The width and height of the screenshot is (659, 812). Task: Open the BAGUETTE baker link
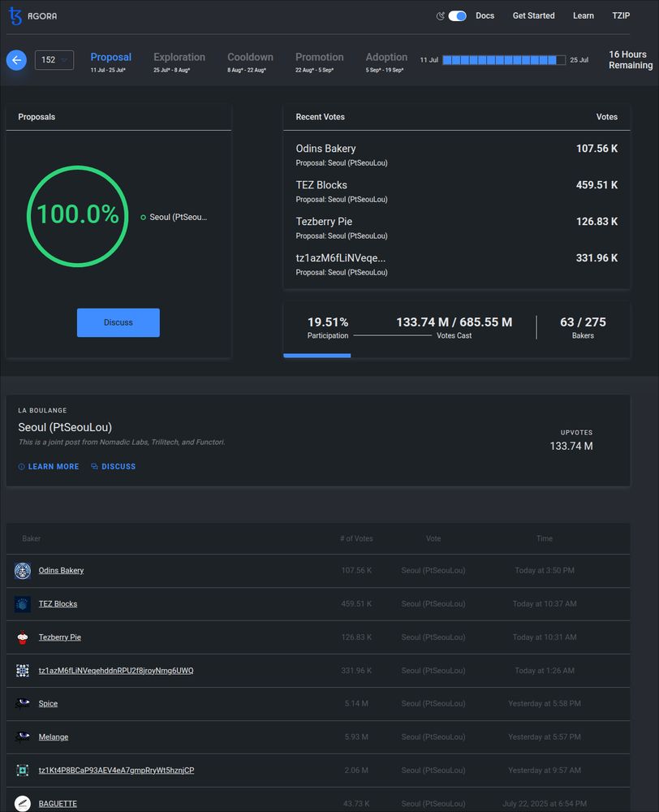58,804
